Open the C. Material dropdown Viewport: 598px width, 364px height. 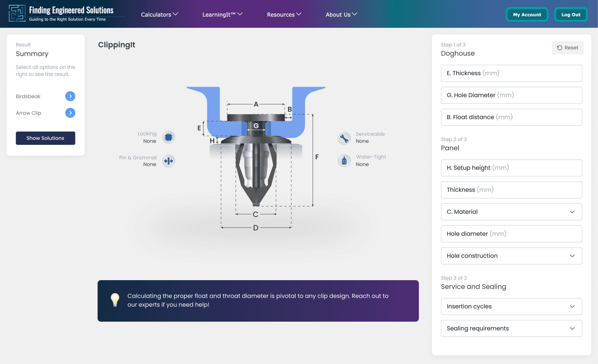[511, 212]
